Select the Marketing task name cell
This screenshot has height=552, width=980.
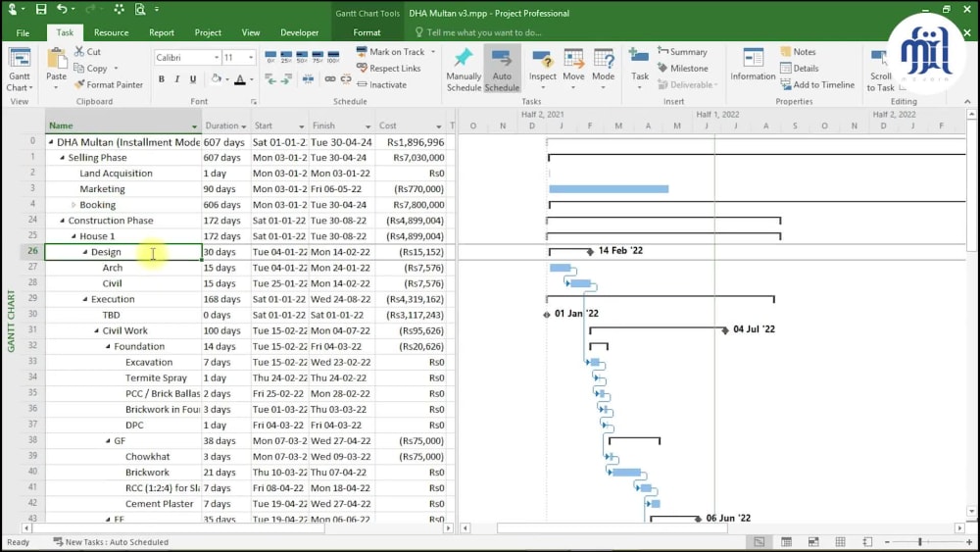pyautogui.click(x=123, y=189)
